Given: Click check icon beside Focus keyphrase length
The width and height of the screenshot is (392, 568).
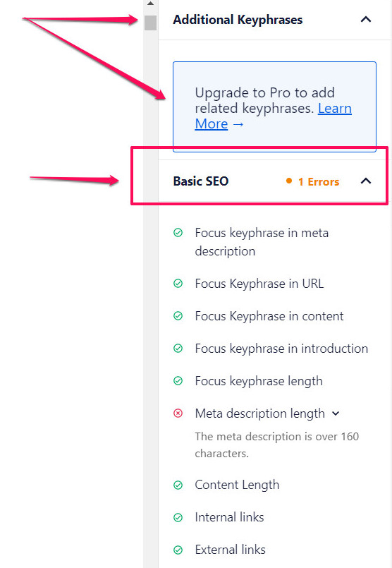Looking at the screenshot, I should 178,381.
